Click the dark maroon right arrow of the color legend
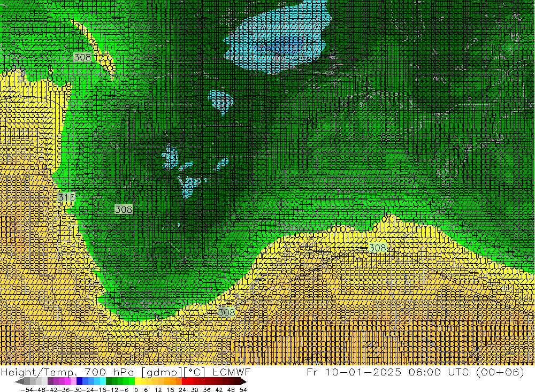Viewport: 535px width, 392px height. [x=243, y=381]
